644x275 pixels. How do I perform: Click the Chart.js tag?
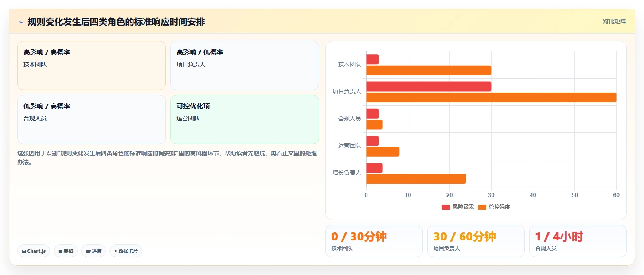(34, 251)
